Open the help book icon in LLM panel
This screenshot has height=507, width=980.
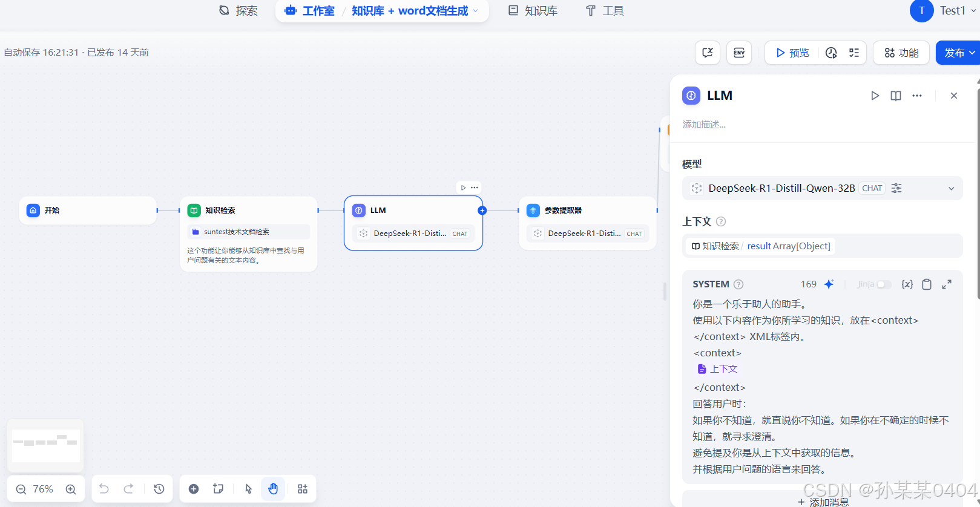(896, 96)
